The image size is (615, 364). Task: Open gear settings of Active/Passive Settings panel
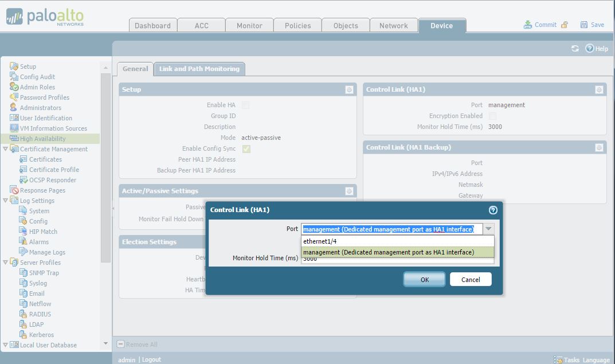(x=349, y=191)
